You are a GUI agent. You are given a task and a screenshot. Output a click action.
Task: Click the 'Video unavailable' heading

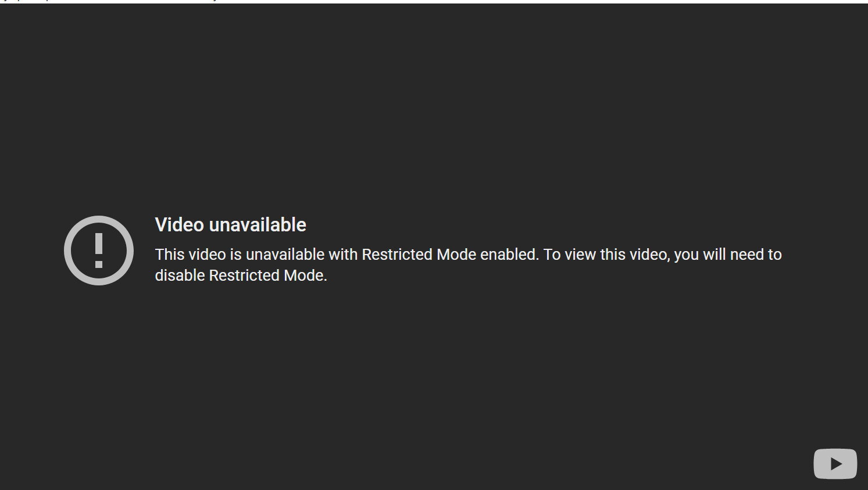(230, 225)
